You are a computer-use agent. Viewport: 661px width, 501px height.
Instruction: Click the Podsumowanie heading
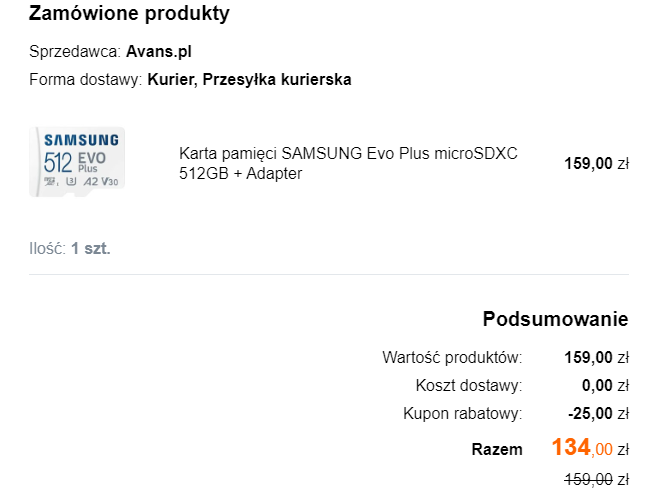coord(555,319)
